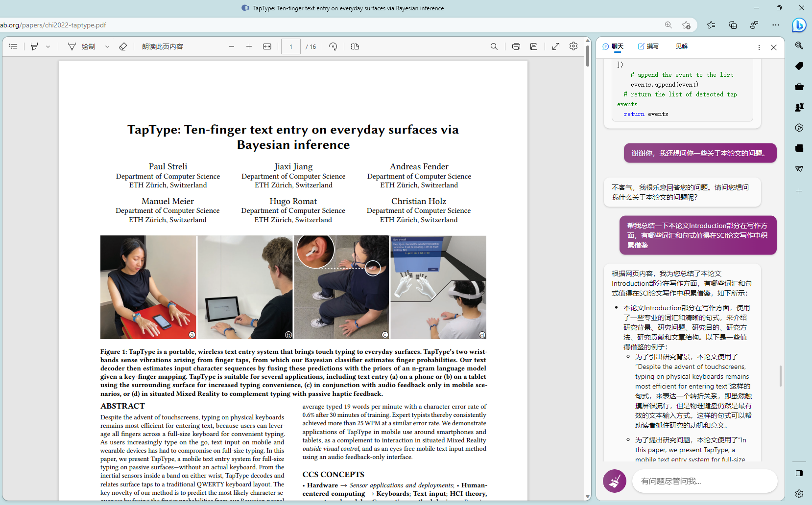This screenshot has width=812, height=505.
Task: Select the Erase tool in PDF toolbar
Action: pos(123,46)
